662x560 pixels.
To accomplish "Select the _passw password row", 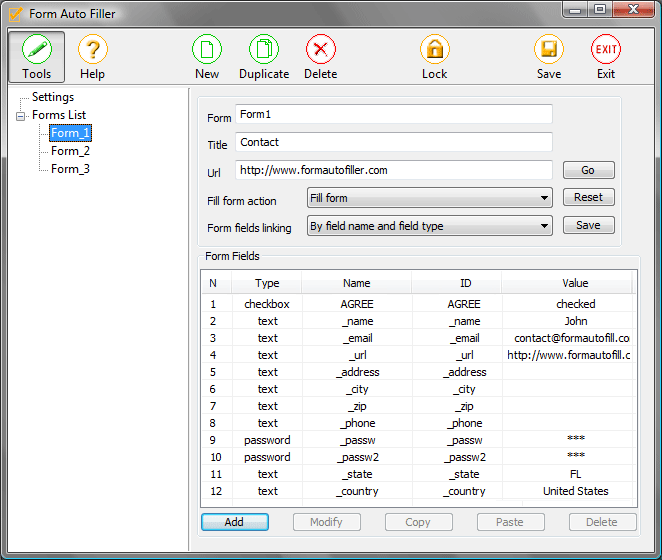I will click(x=418, y=440).
